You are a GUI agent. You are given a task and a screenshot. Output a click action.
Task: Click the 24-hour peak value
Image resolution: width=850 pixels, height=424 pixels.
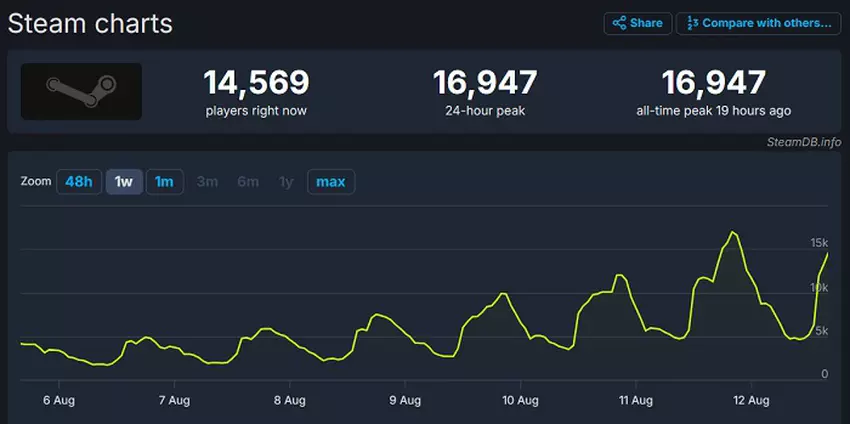pos(485,82)
